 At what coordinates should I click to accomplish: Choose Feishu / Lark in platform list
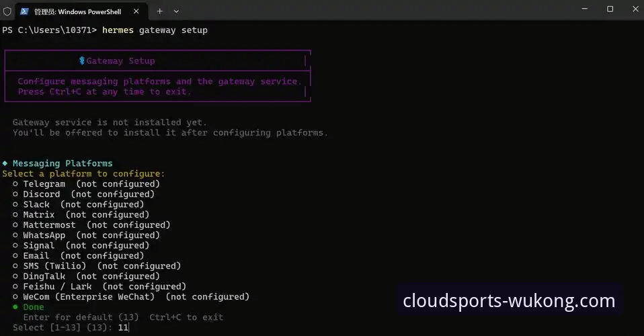click(x=15, y=286)
